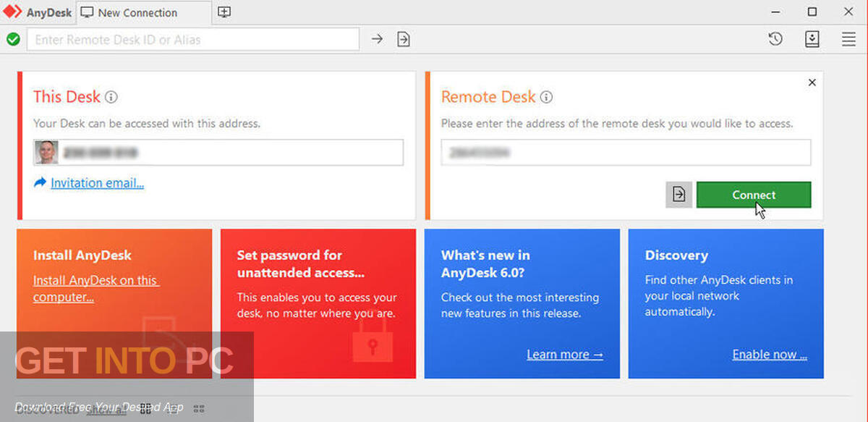Viewport: 868px width, 422px height.
Task: Click the Enter Remote Desk ID input field
Action: pyautogui.click(x=193, y=39)
